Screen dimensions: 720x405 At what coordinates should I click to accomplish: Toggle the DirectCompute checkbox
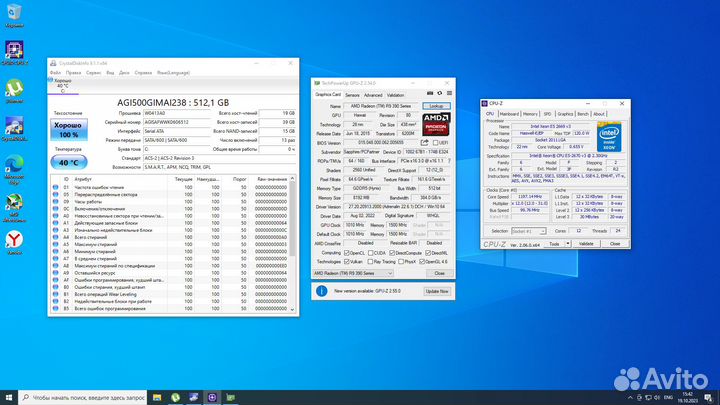pyautogui.click(x=392, y=253)
